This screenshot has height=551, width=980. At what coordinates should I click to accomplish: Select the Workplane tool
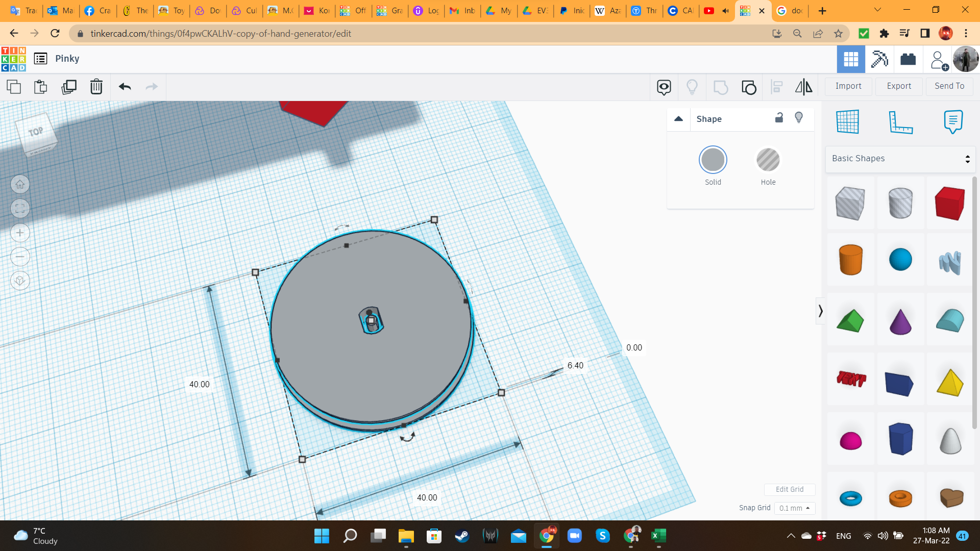click(848, 121)
